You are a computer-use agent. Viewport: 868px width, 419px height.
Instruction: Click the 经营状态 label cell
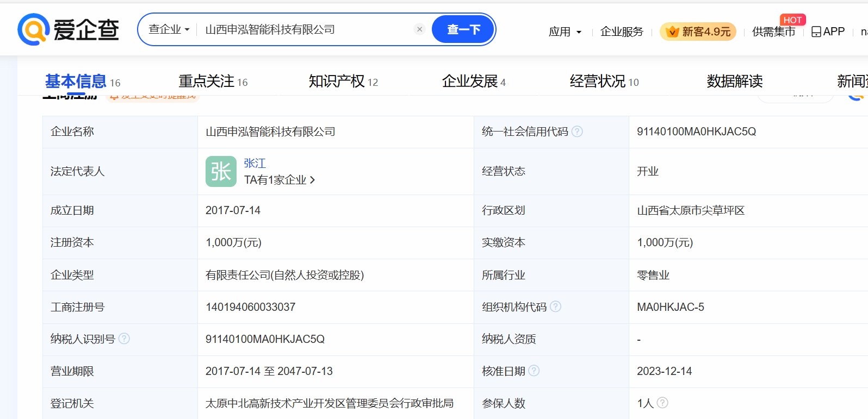551,171
